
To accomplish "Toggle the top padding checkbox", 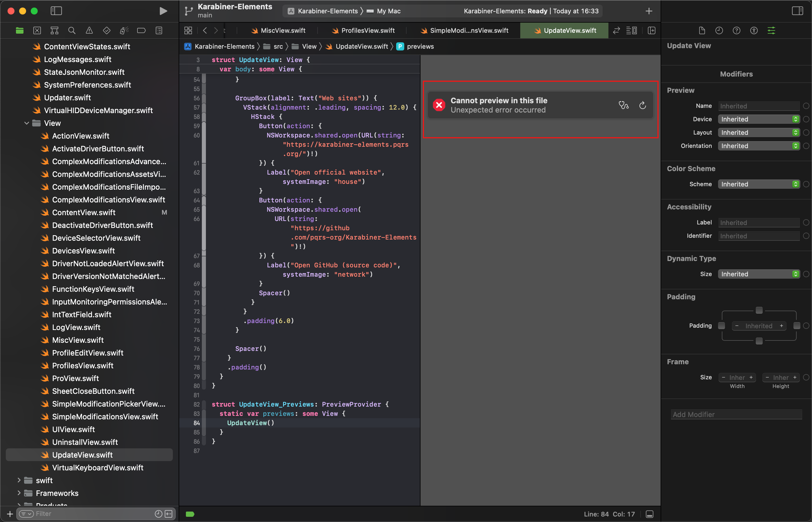I will 759,310.
